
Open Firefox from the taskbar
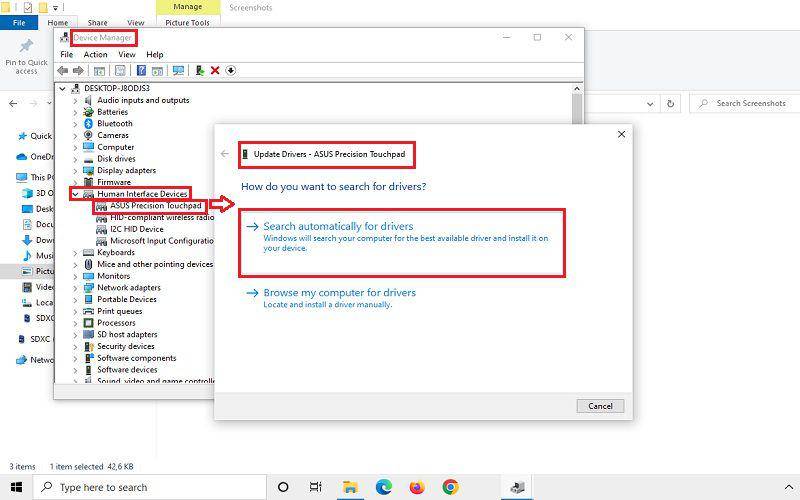pyautogui.click(x=417, y=487)
